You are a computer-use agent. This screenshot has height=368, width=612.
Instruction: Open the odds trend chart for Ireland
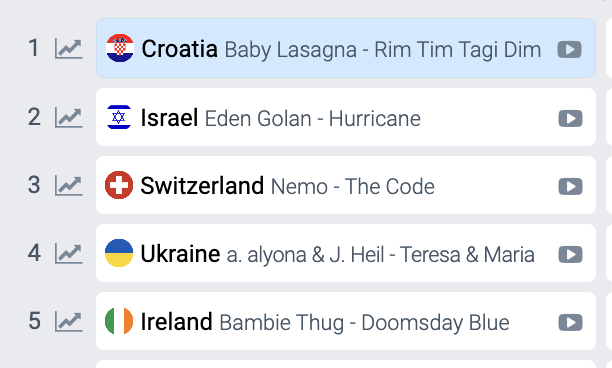pyautogui.click(x=69, y=322)
